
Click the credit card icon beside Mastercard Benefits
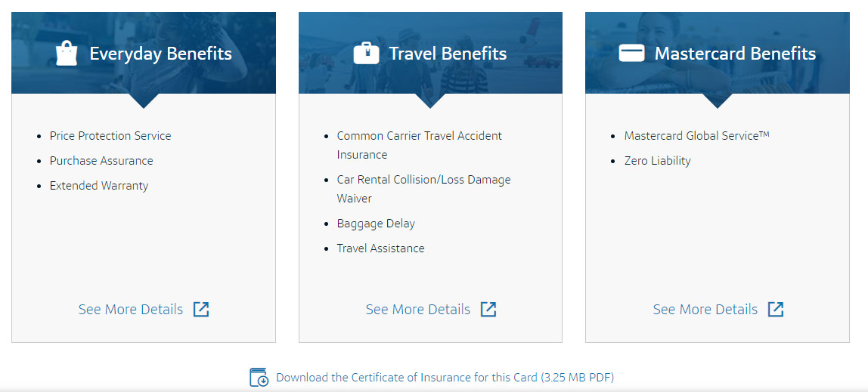coord(631,54)
